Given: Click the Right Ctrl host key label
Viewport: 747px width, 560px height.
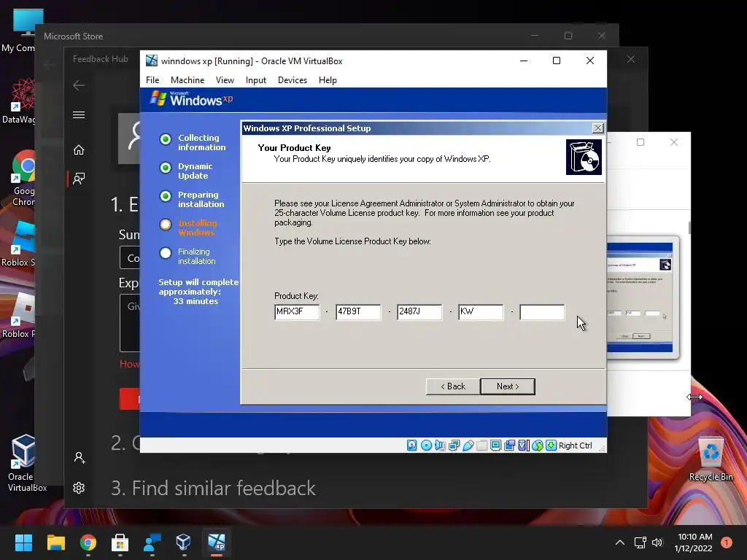Looking at the screenshot, I should pos(575,446).
